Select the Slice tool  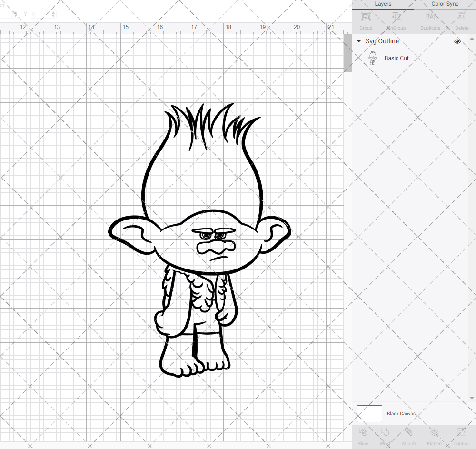pos(363,432)
